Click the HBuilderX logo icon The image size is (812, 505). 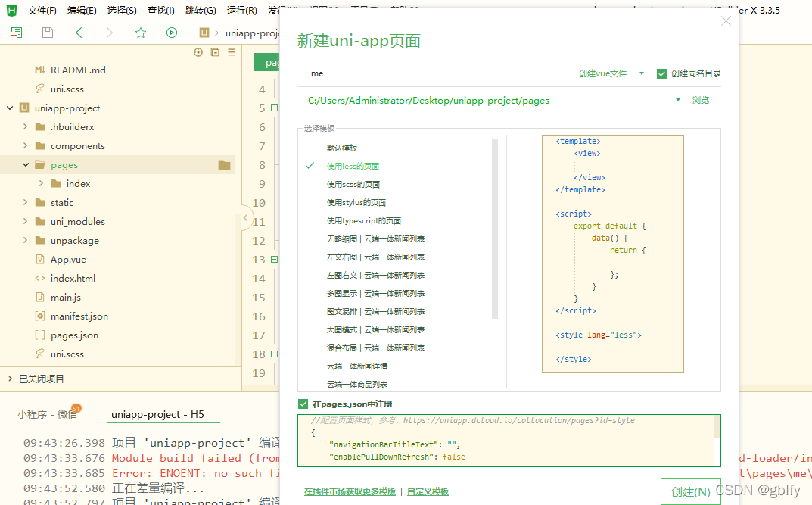click(11, 11)
